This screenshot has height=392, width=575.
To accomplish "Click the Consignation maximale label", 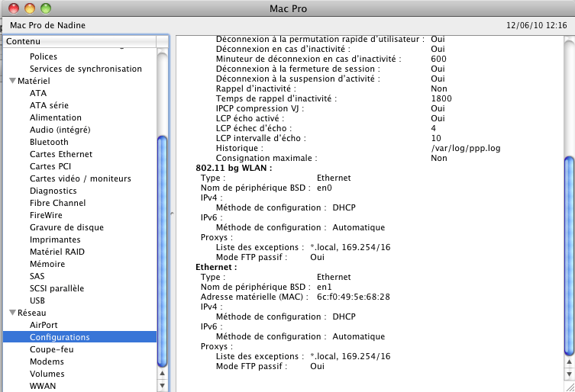I will tap(267, 158).
